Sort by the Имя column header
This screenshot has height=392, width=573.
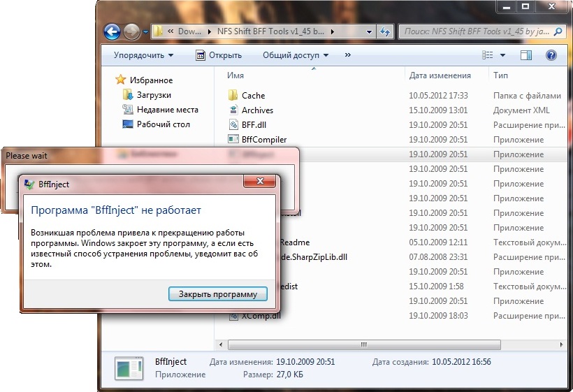coord(235,75)
